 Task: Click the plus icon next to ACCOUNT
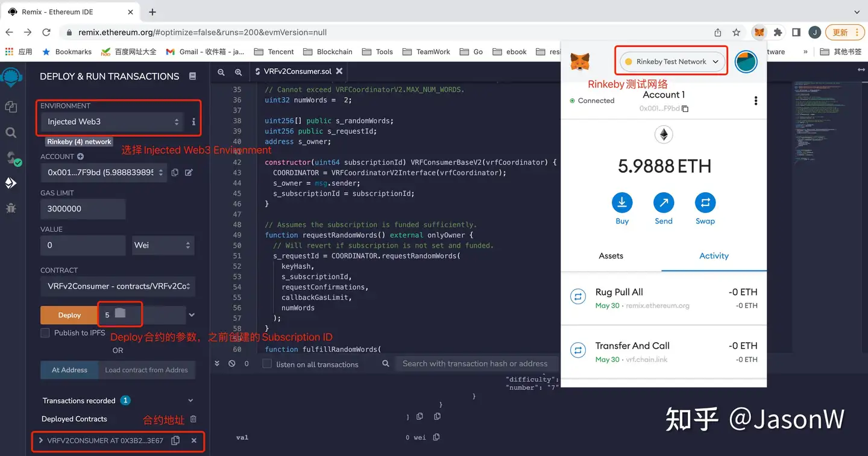click(81, 157)
